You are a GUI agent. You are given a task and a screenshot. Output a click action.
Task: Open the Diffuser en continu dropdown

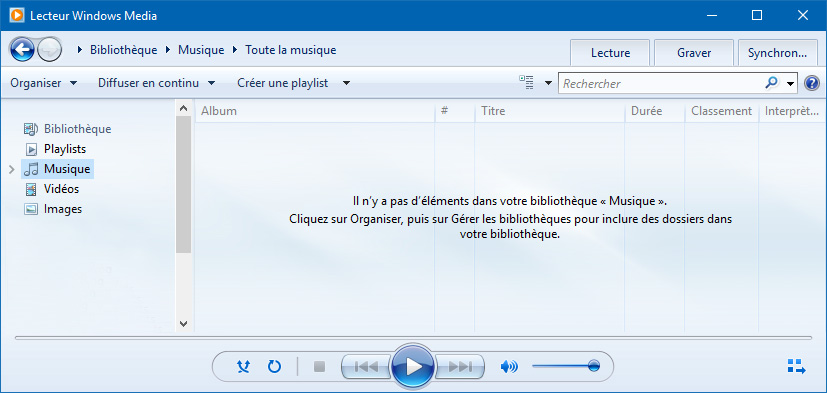[x=157, y=83]
